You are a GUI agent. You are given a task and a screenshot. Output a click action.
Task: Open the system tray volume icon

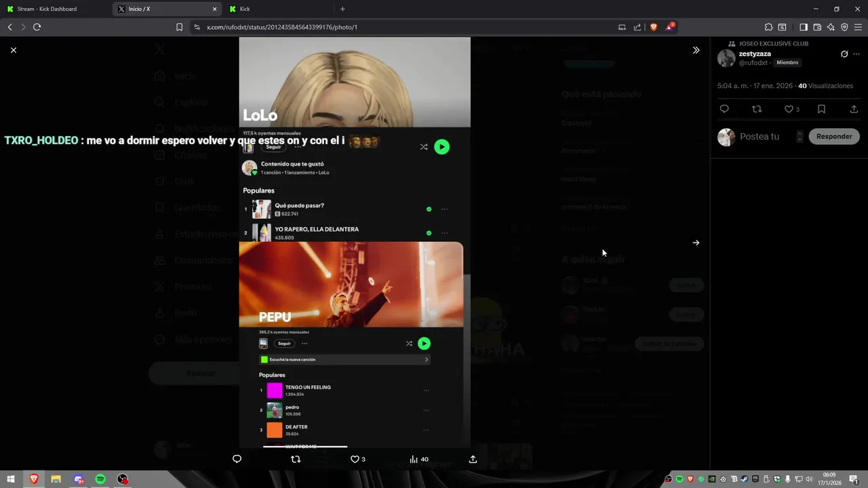(x=808, y=479)
